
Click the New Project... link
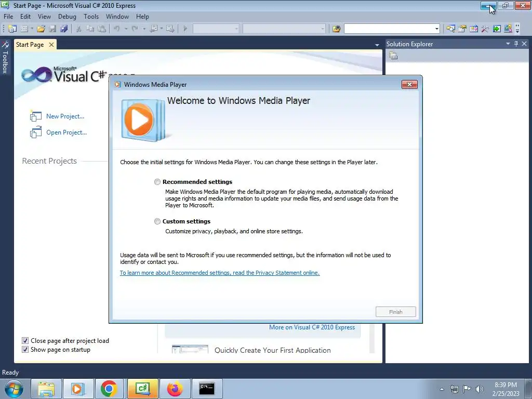click(65, 116)
